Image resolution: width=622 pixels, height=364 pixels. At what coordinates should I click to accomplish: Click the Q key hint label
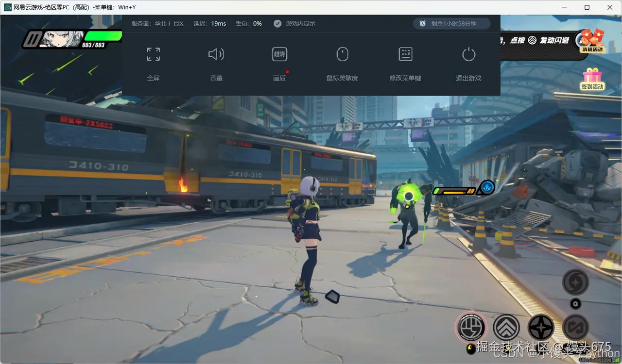tap(575, 304)
